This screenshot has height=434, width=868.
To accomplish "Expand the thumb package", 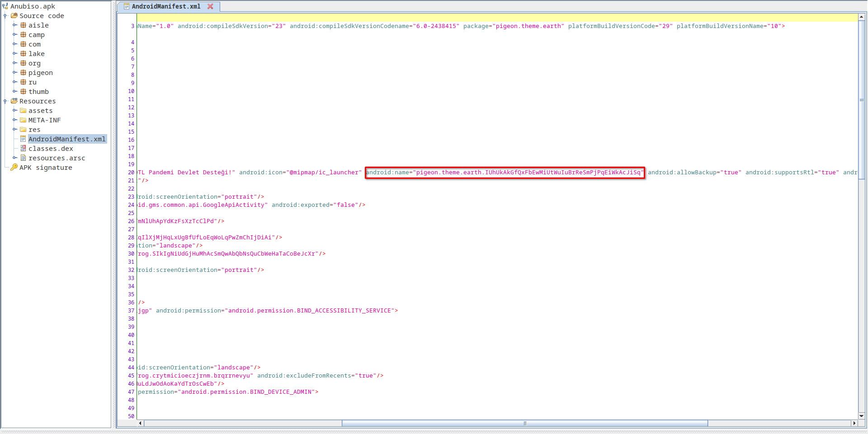I will pos(14,92).
